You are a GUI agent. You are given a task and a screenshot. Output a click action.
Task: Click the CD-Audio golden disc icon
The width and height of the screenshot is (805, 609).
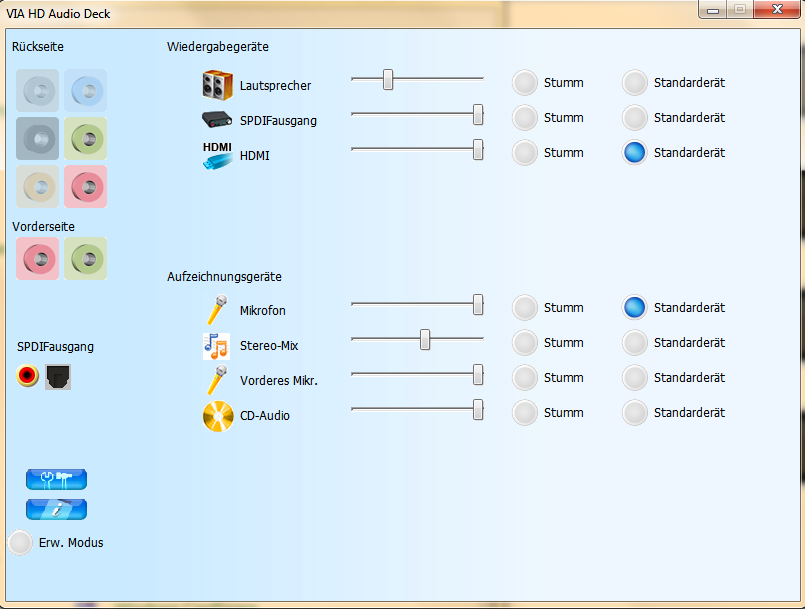(x=218, y=416)
